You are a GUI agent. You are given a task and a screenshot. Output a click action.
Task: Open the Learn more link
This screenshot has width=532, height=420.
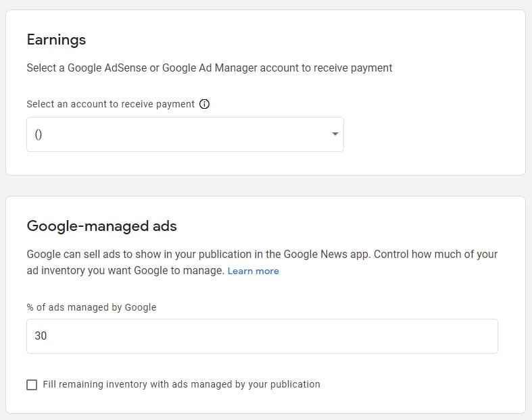(x=253, y=271)
